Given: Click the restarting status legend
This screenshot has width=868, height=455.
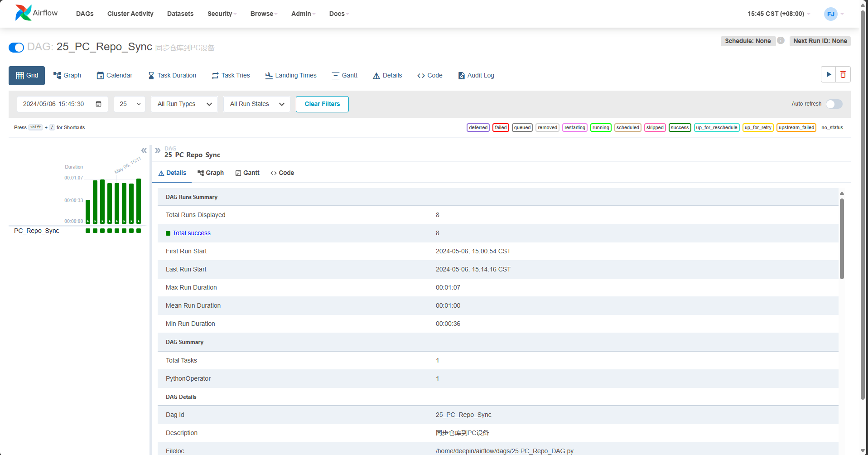Looking at the screenshot, I should coord(574,127).
